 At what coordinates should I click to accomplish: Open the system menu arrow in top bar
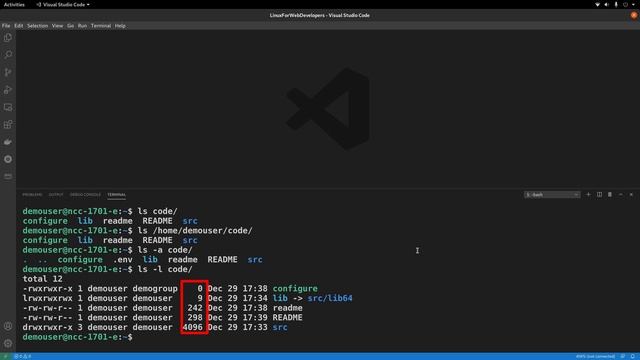pyautogui.click(x=634, y=4)
